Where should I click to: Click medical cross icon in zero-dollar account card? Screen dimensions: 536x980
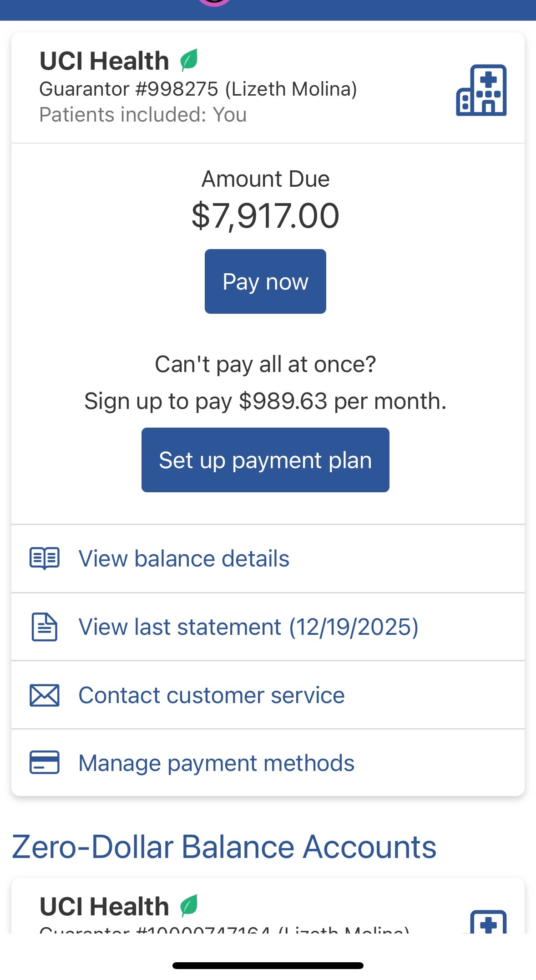(x=488, y=922)
